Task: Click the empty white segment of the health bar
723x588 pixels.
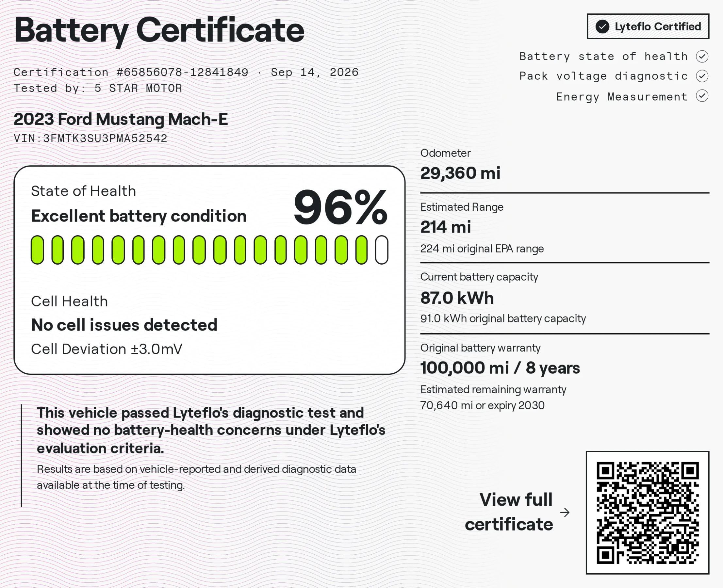Action: (x=382, y=250)
